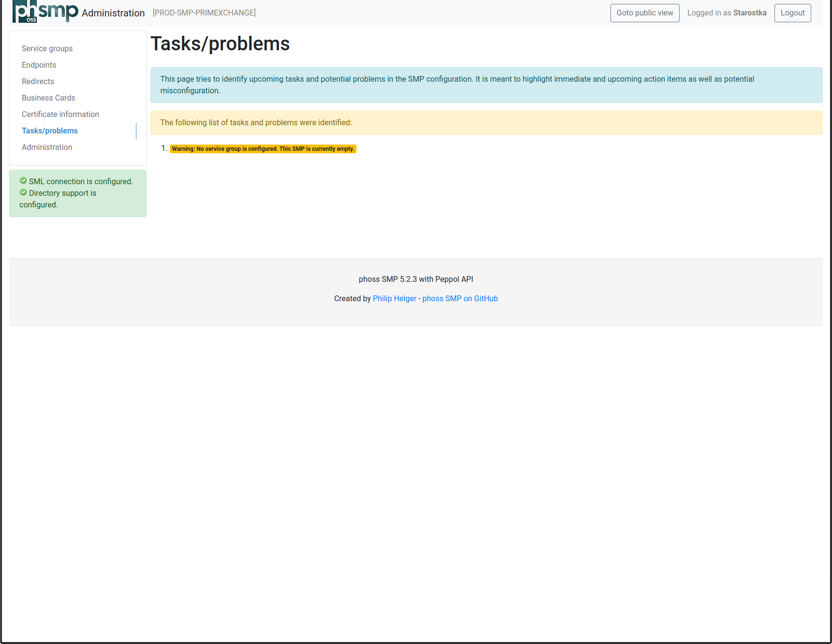Visit phoss SMP on GitHub

(x=460, y=298)
